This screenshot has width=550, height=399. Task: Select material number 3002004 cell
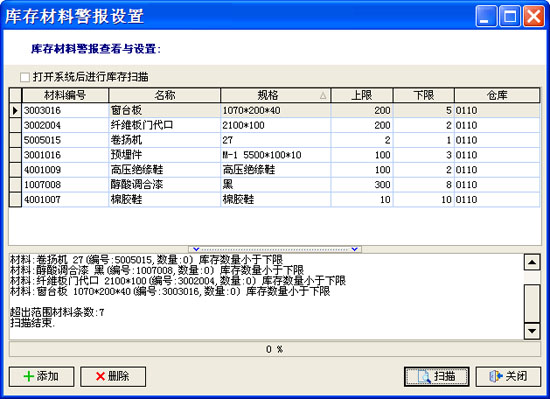pos(65,125)
